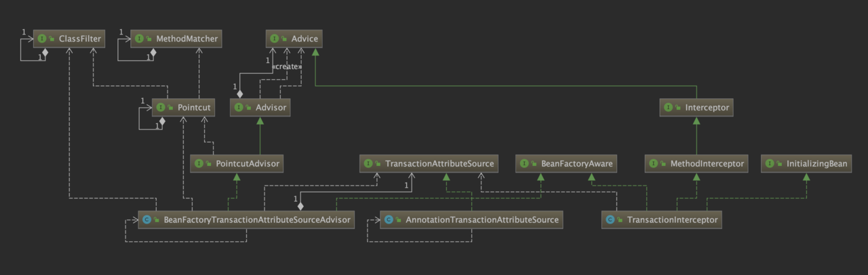Select the MethodMatcher node
Viewport: 868px width, 275px height.
pos(176,39)
